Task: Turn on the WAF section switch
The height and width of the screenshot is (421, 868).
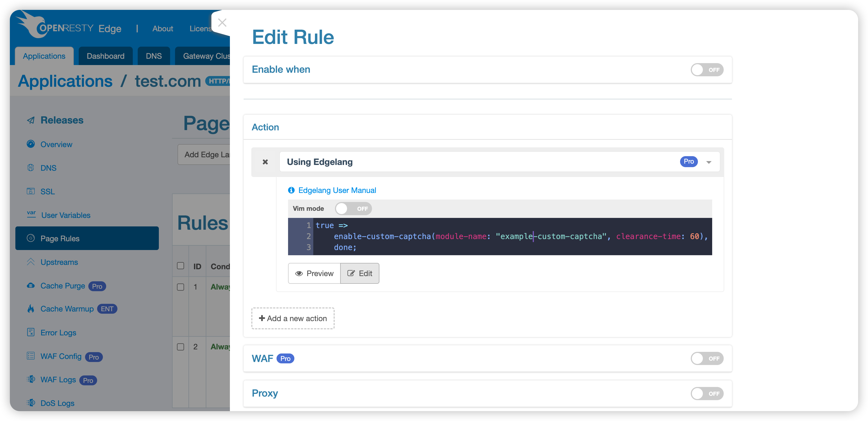Action: (x=707, y=358)
